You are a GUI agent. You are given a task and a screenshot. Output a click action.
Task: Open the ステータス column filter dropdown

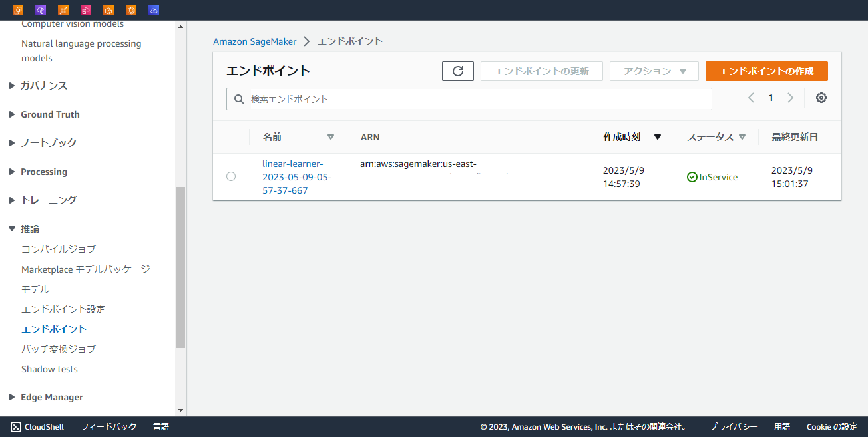(x=742, y=136)
